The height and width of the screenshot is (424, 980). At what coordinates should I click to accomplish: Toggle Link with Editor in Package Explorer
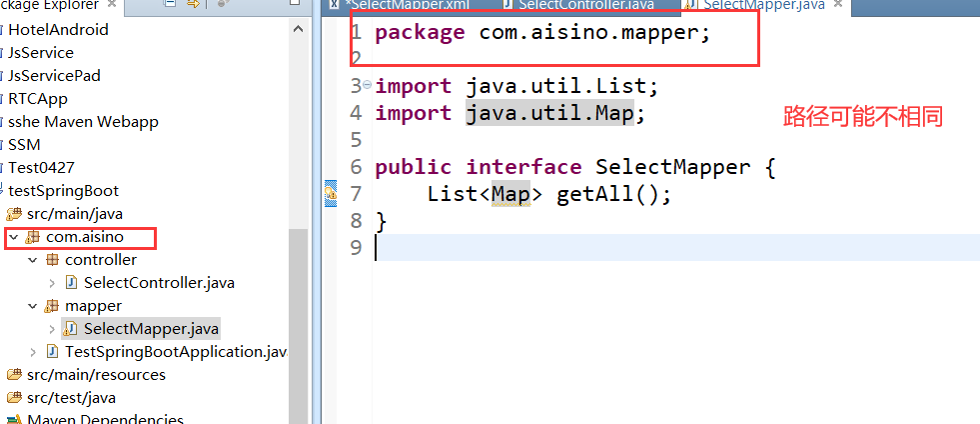[x=193, y=4]
